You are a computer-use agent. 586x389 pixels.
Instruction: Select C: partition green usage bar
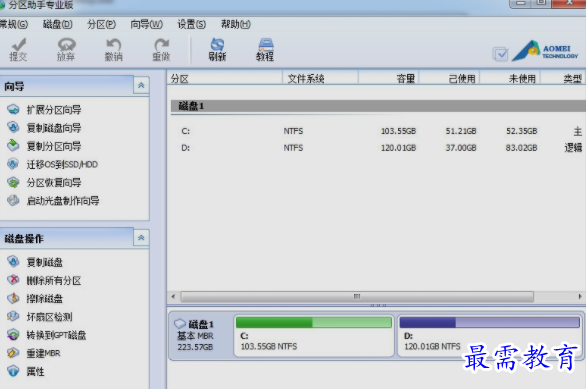[x=314, y=322]
